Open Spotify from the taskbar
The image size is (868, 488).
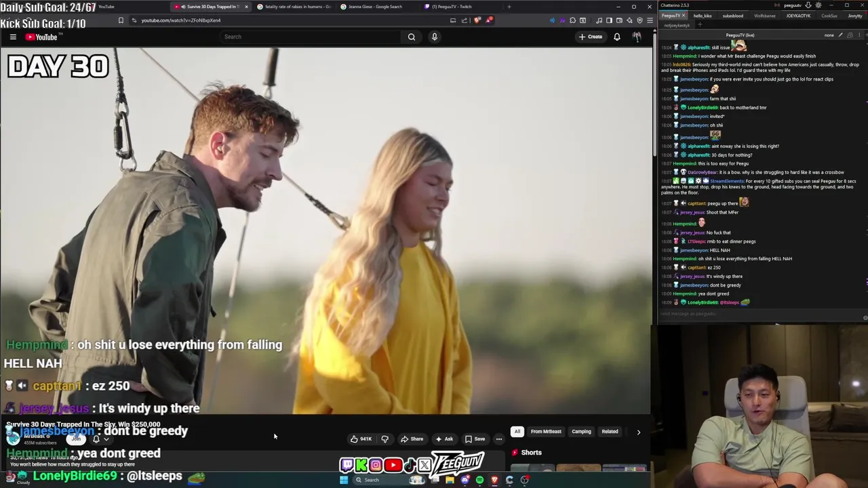tap(479, 480)
